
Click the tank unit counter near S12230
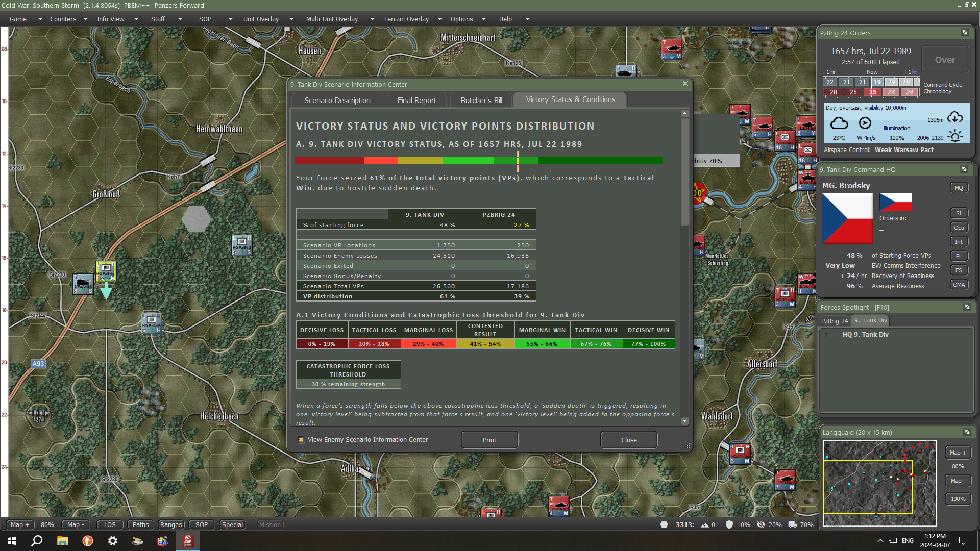pos(83,284)
